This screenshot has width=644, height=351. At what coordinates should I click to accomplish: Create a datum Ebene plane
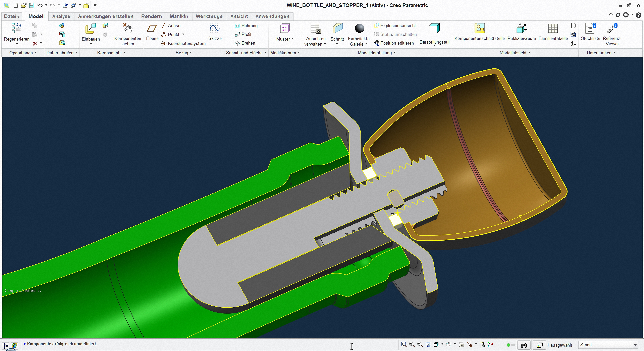152,29
